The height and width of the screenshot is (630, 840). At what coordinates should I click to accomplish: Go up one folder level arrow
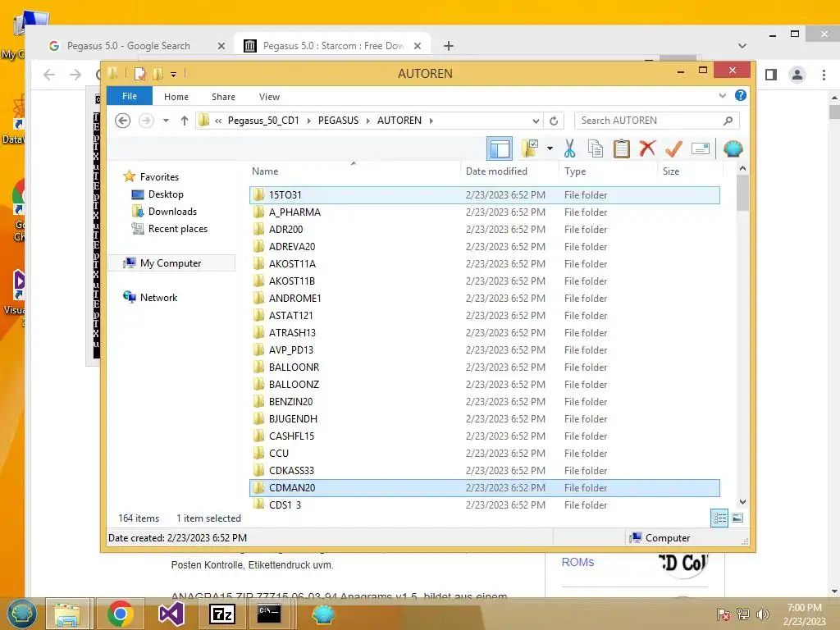click(x=185, y=121)
